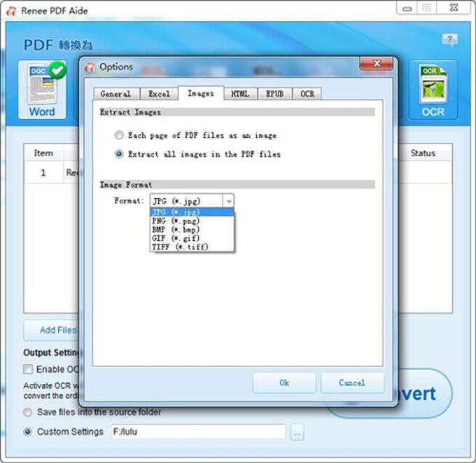Open help via question mark icon

coord(450,39)
